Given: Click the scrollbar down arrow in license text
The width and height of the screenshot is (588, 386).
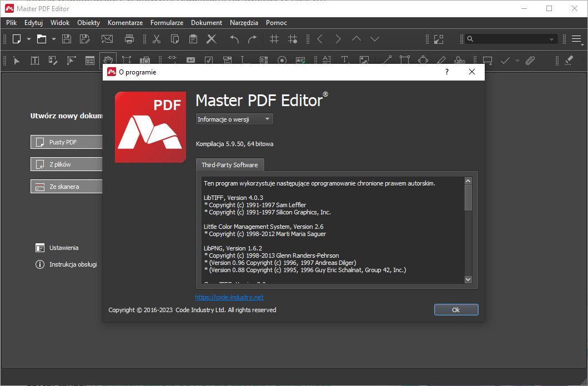Looking at the screenshot, I should [x=468, y=279].
